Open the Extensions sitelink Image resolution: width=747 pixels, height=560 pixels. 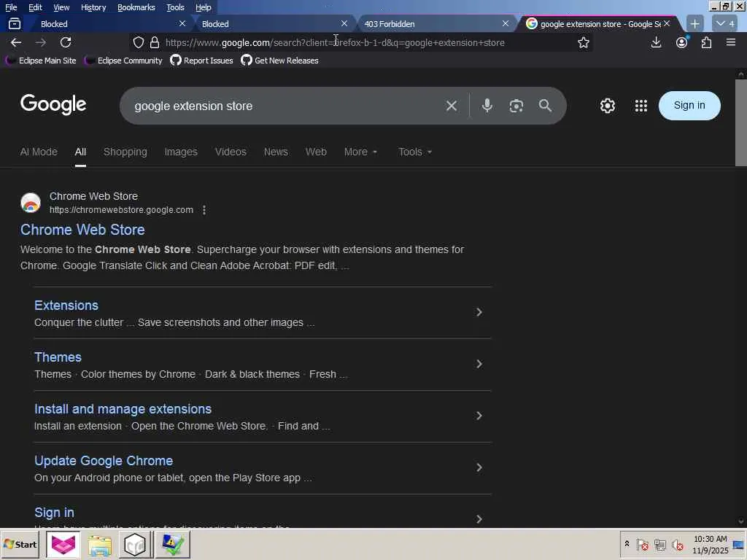[66, 306]
